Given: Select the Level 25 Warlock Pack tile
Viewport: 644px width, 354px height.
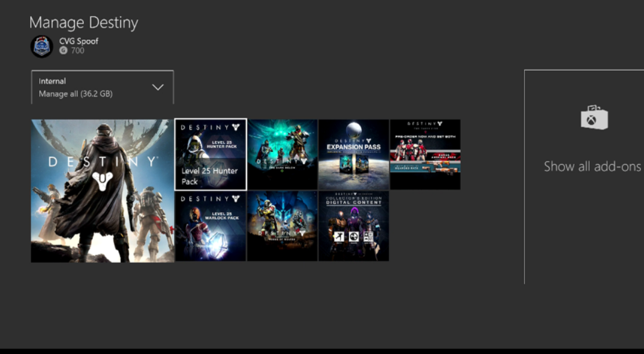Looking at the screenshot, I should 210,226.
